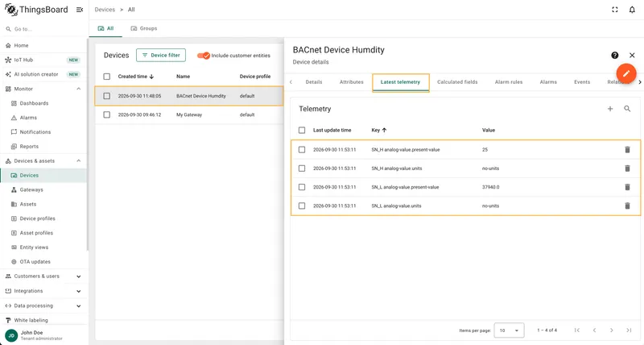Check SN_L analog-value.units checkbox

[302, 206]
